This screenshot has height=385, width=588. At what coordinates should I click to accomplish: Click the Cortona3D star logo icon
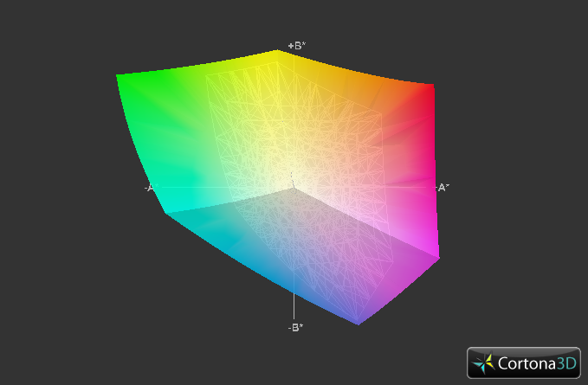click(483, 363)
